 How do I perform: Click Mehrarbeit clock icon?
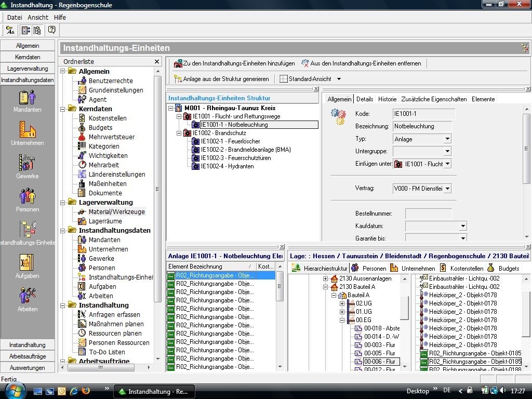pos(82,165)
